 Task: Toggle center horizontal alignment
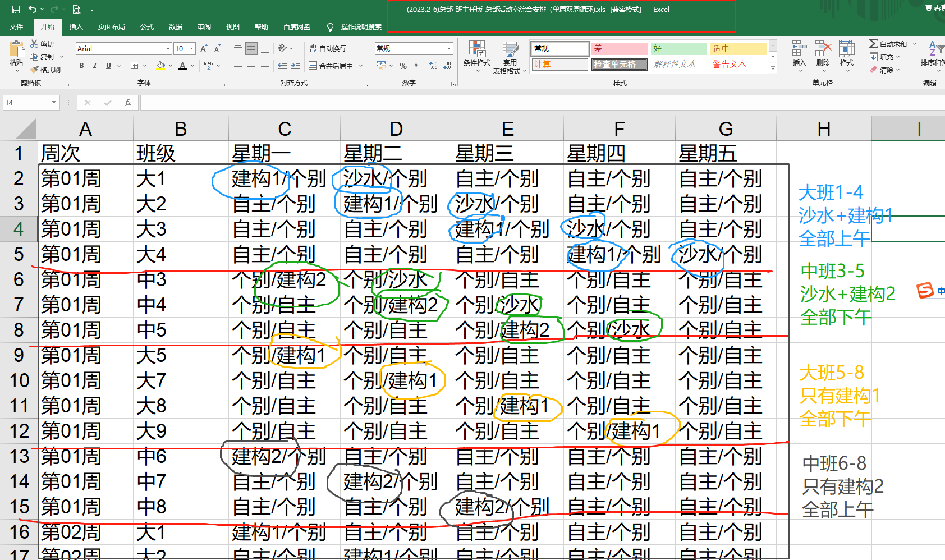coord(251,66)
